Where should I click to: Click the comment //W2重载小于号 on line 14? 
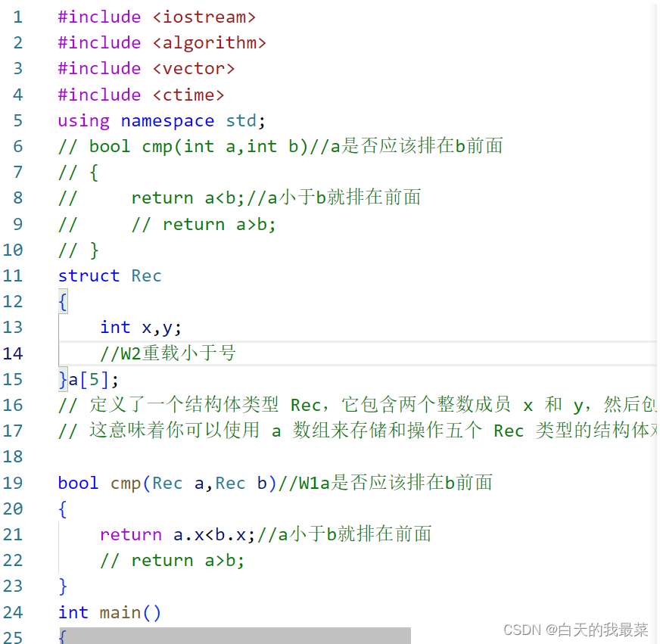[x=168, y=353]
